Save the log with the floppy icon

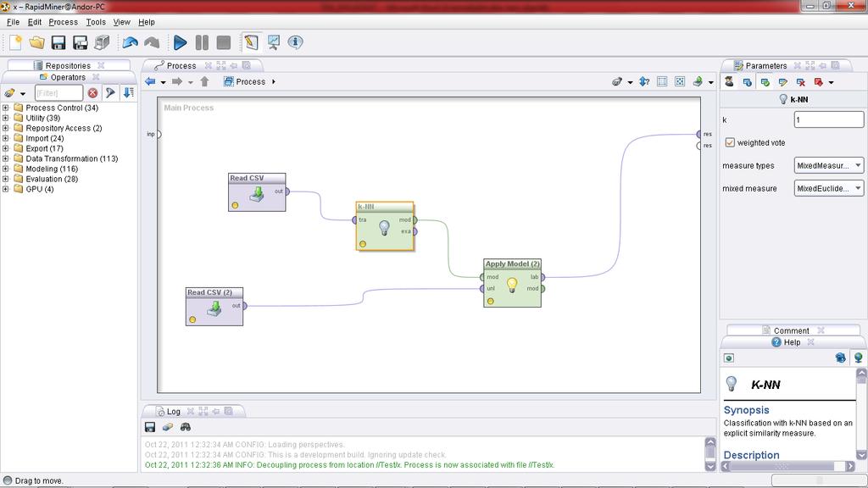(150, 427)
